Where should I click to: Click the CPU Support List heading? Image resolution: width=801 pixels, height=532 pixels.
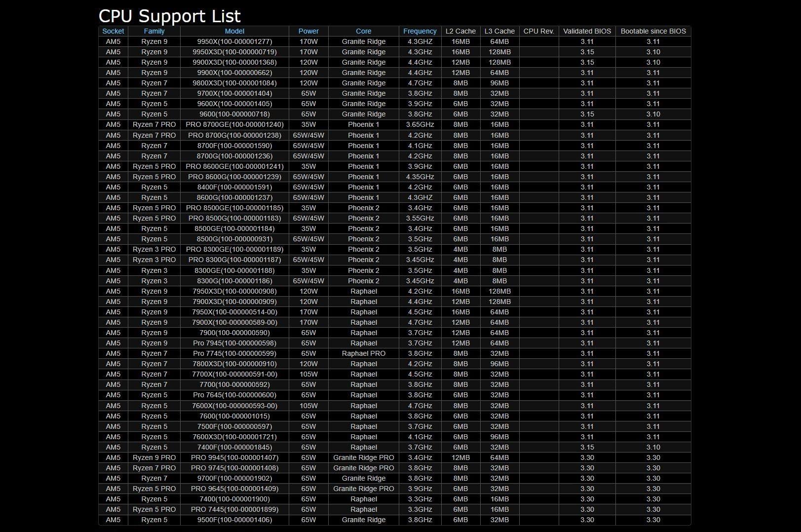click(169, 16)
